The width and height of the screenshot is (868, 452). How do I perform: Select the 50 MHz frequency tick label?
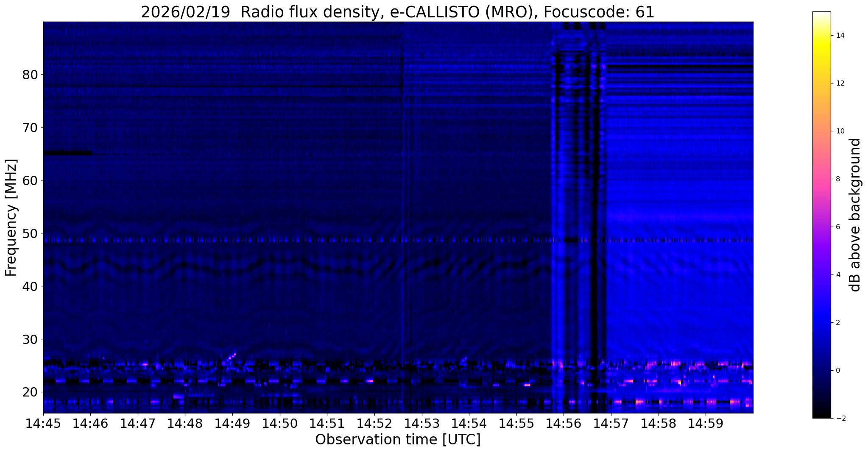pyautogui.click(x=30, y=233)
